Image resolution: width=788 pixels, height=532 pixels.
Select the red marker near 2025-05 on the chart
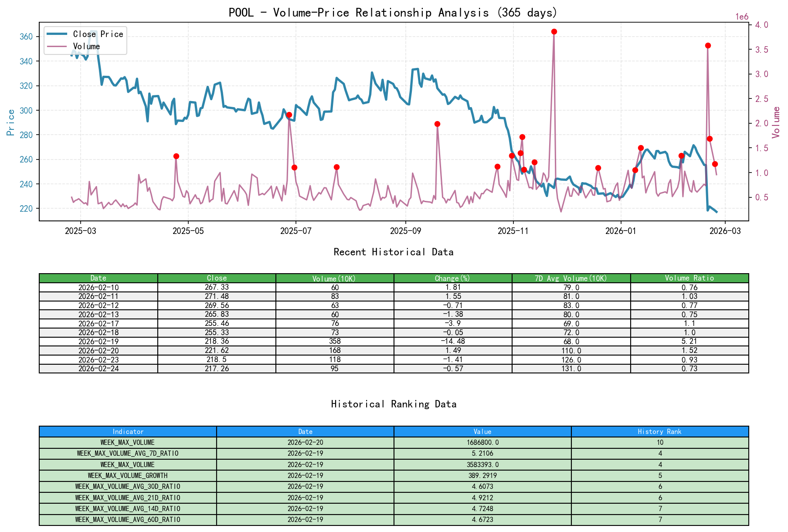[x=176, y=156]
